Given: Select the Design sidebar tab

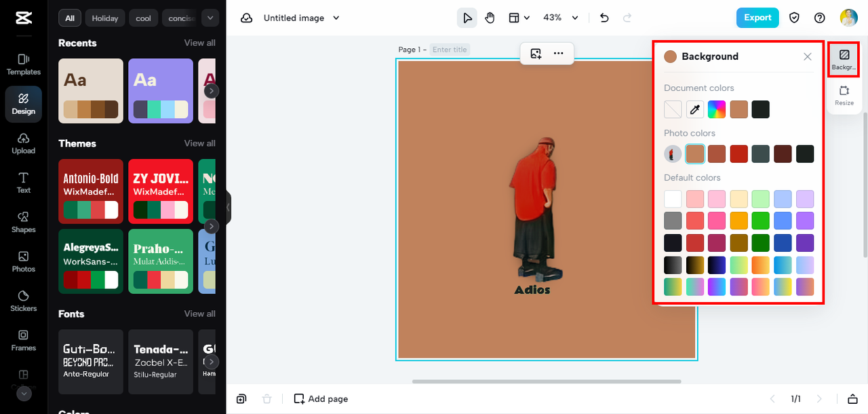Looking at the screenshot, I should 24,104.
